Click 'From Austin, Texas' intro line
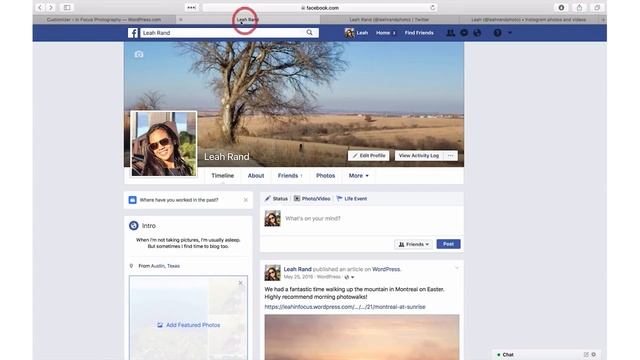Viewport: 640px width, 360px height. [159, 266]
